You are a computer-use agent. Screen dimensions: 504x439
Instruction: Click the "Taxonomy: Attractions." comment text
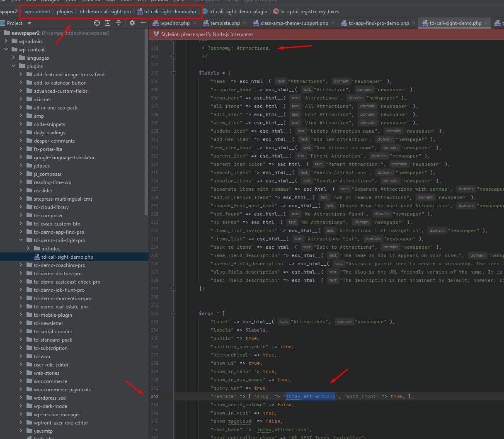pyautogui.click(x=239, y=48)
